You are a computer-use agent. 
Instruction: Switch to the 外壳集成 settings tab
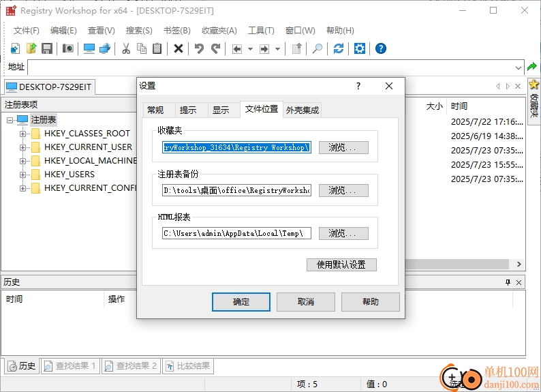tap(303, 110)
